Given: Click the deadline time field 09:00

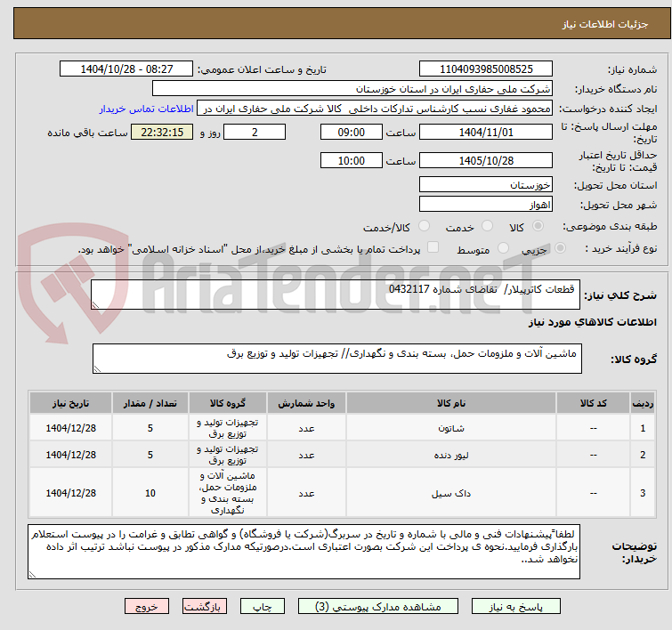Looking at the screenshot, I should 352,132.
